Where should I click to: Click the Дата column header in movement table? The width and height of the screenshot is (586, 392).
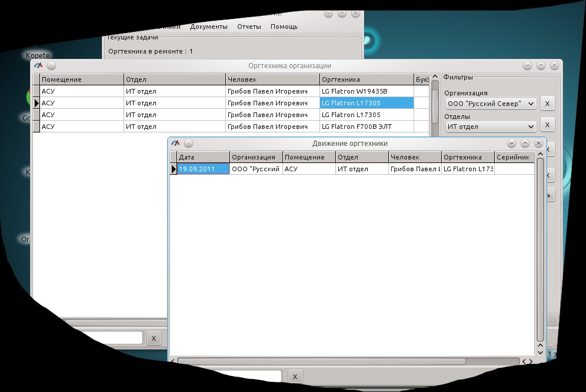[x=203, y=157]
